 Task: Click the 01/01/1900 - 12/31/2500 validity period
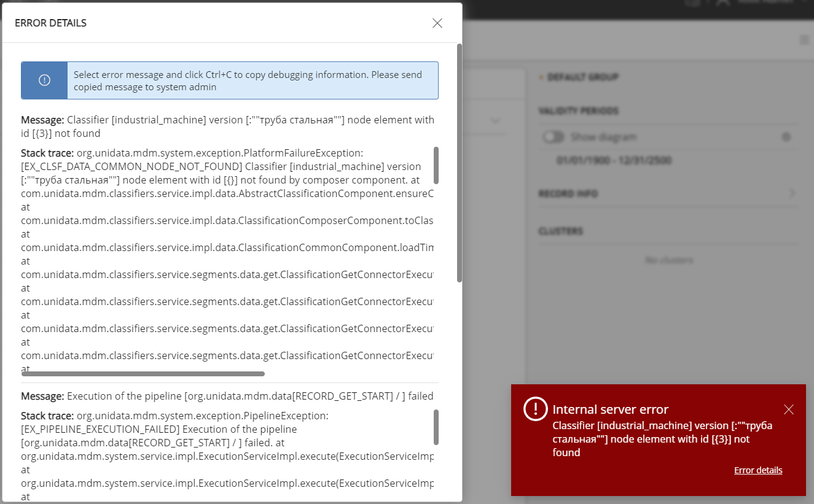click(x=614, y=161)
